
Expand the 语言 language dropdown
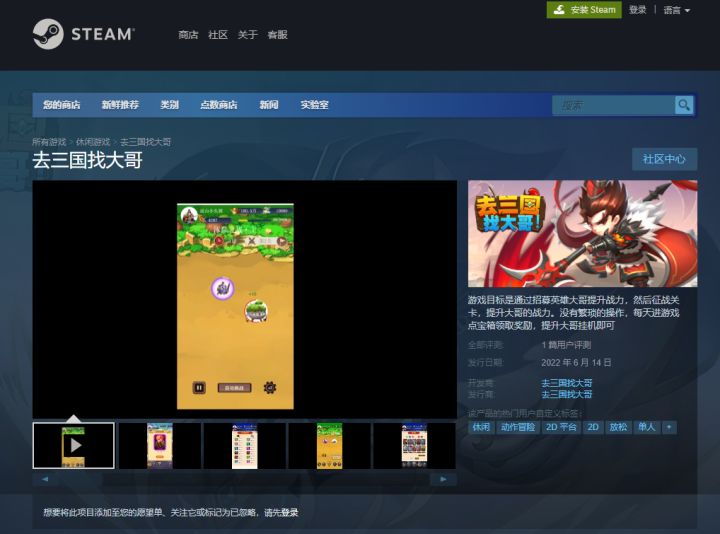(x=676, y=10)
